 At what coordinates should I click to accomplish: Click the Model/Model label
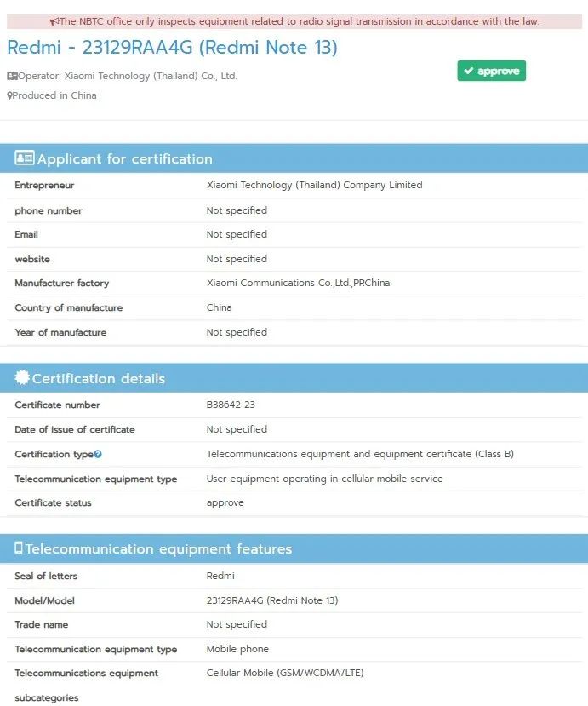pyautogui.click(x=44, y=600)
